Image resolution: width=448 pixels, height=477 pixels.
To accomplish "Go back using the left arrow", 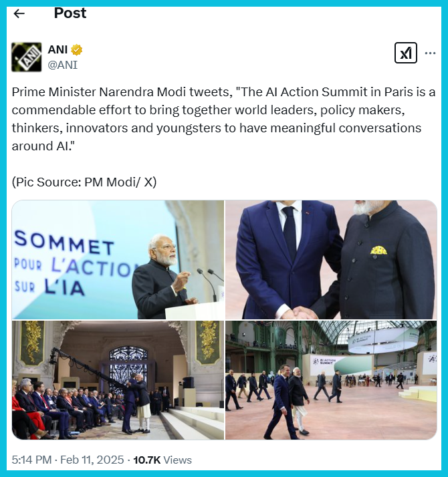I will pyautogui.click(x=19, y=13).
